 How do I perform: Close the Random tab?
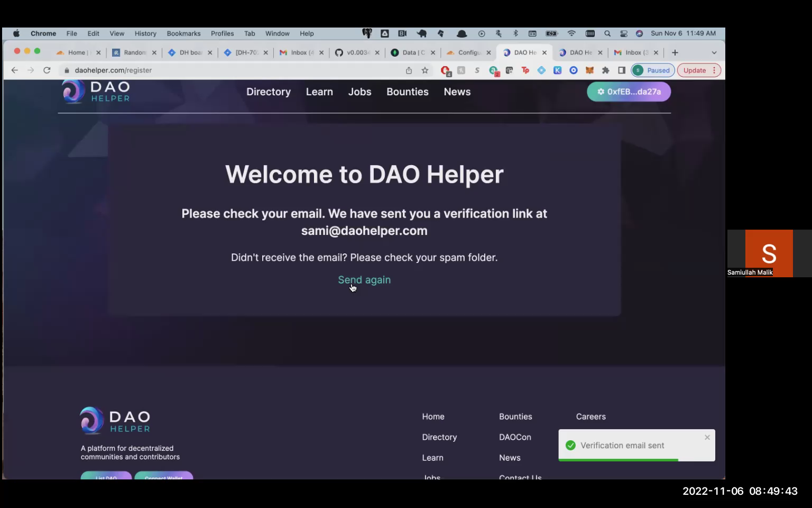[154, 52]
